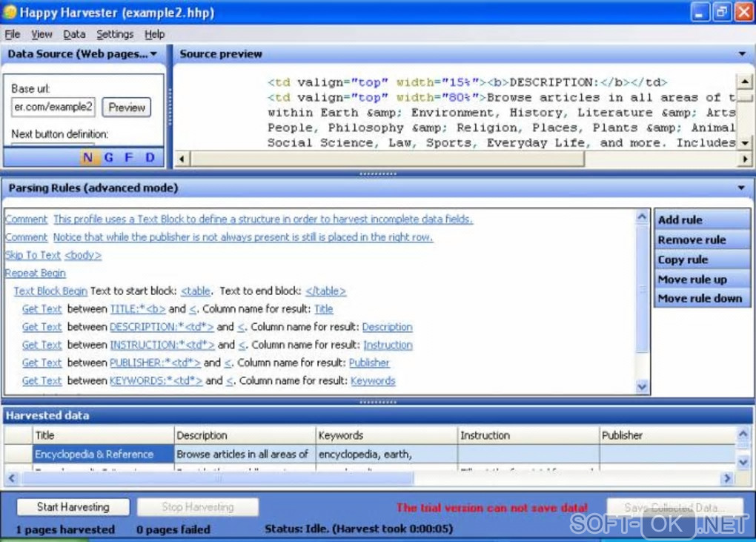The width and height of the screenshot is (756, 542).
Task: Click the Title column header
Action: (x=103, y=435)
